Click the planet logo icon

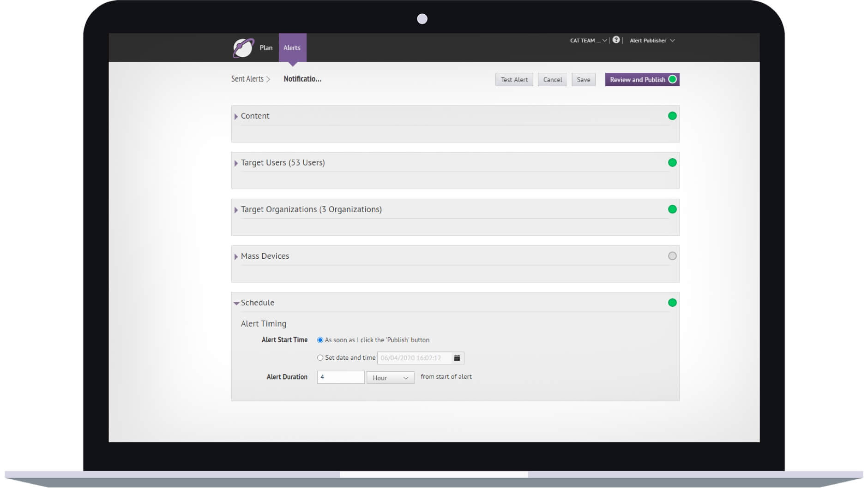coord(243,48)
